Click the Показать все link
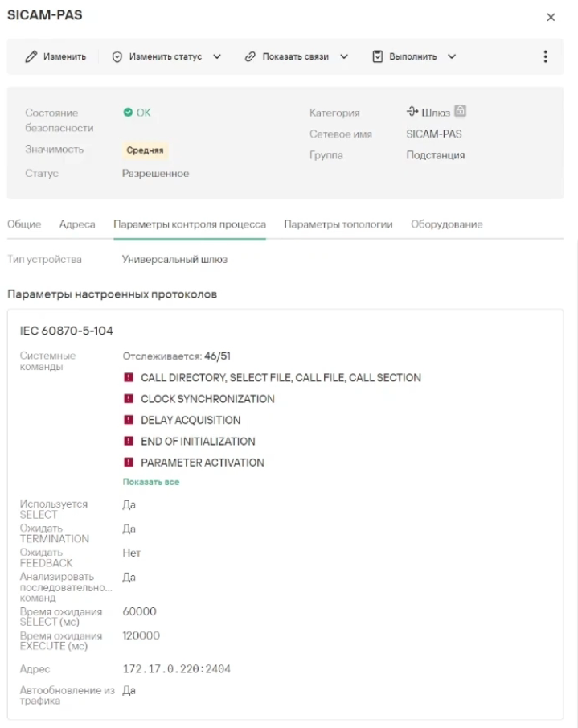The image size is (578, 728). [x=150, y=482]
